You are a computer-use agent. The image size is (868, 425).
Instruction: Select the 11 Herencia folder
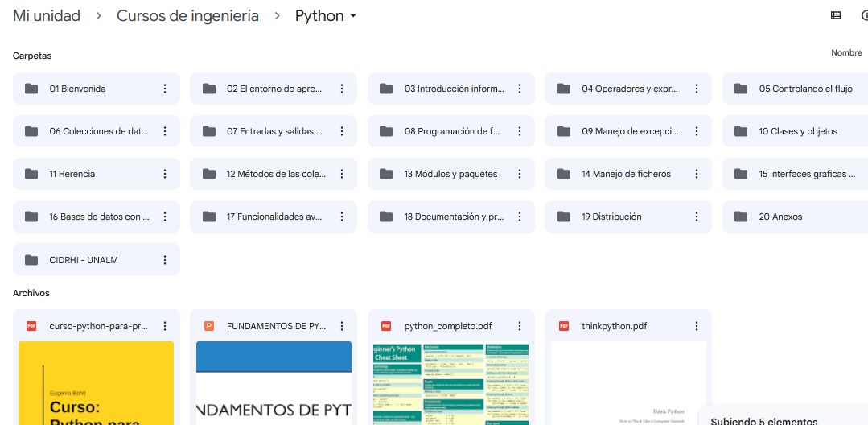pyautogui.click(x=97, y=174)
